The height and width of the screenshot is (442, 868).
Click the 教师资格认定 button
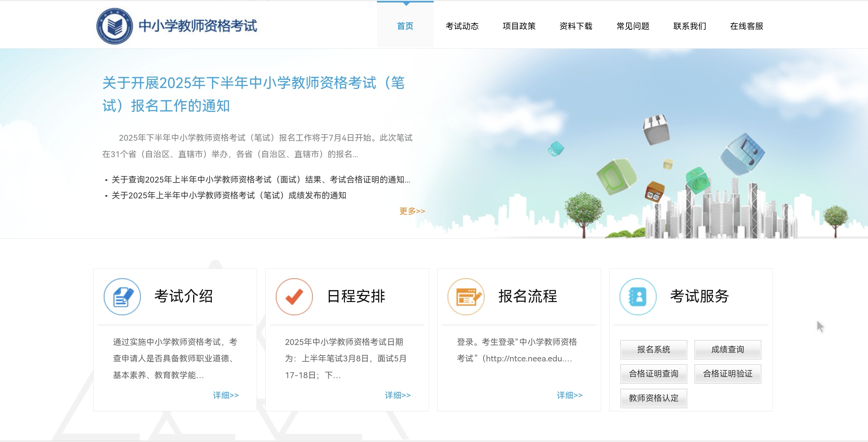coord(653,398)
